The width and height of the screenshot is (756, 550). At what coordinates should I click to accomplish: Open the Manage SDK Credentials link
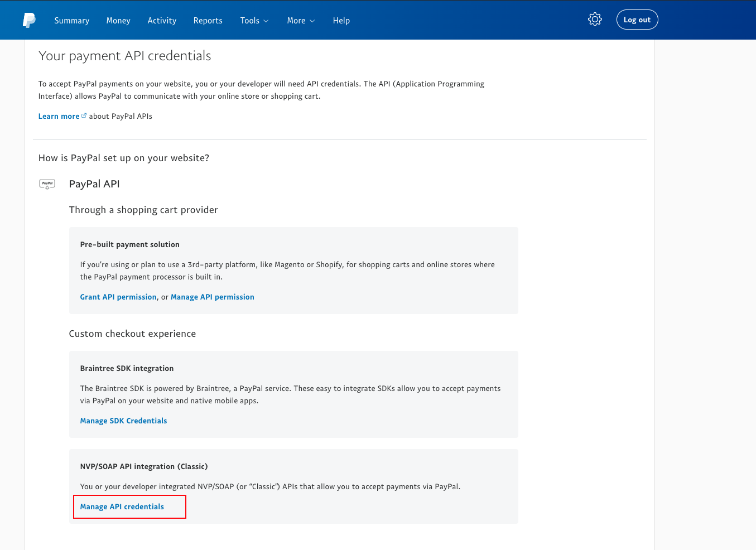pyautogui.click(x=123, y=421)
